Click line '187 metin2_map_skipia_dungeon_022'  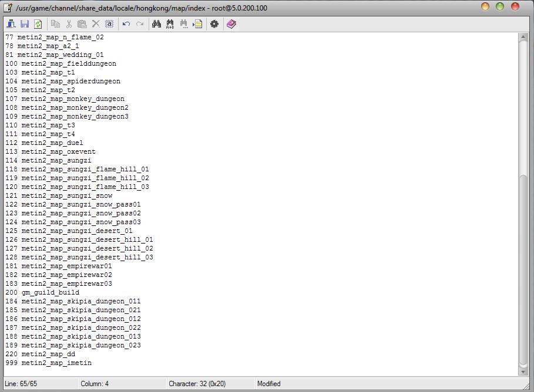click(x=73, y=328)
